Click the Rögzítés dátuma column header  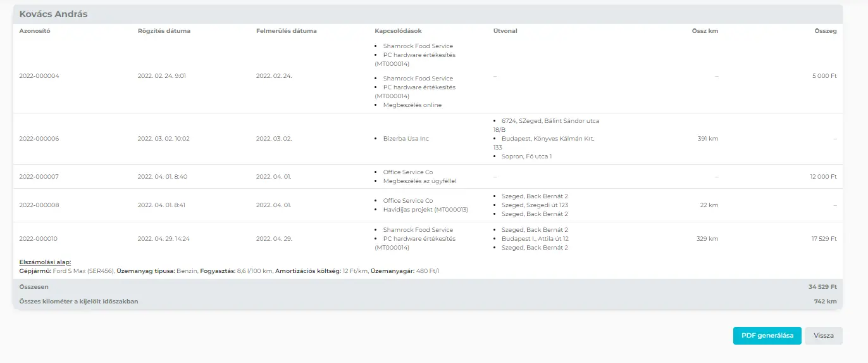[164, 31]
